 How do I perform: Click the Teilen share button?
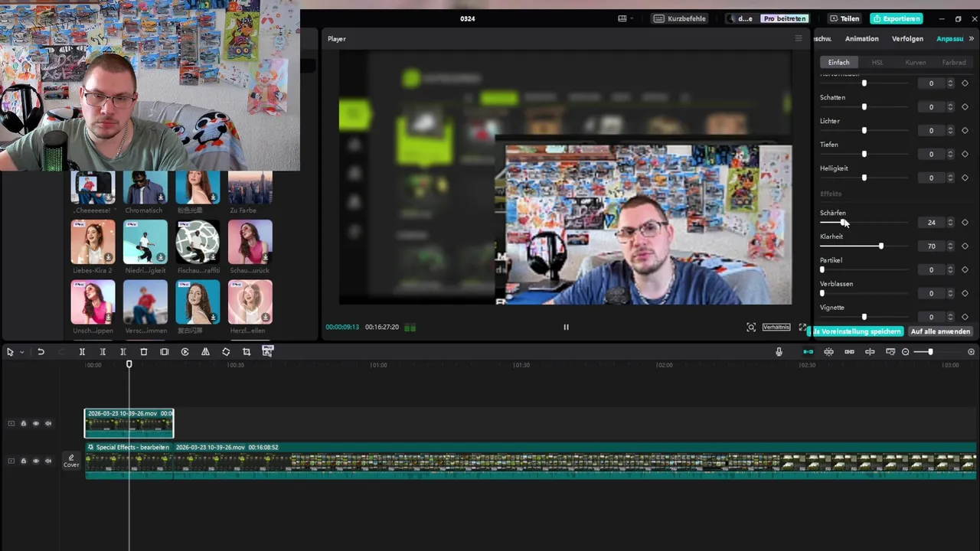844,18
